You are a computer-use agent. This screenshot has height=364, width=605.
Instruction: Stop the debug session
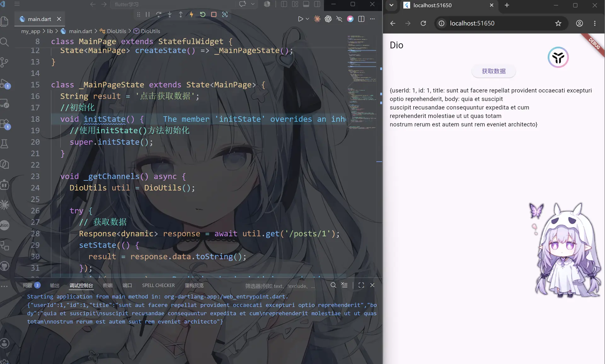click(214, 14)
